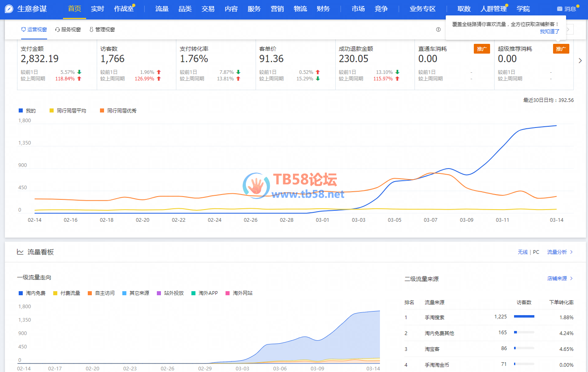Click the 生意参谋 logo icon
Image resolution: width=588 pixels, height=372 pixels.
[9, 9]
